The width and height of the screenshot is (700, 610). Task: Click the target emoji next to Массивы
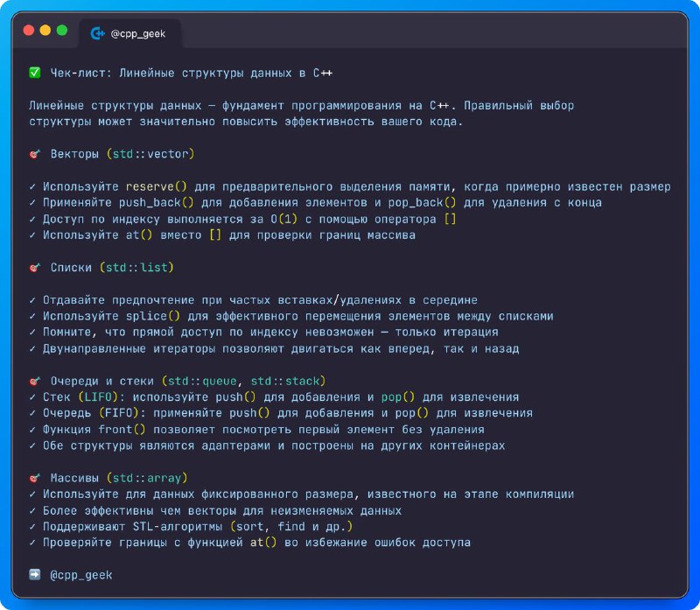coord(34,478)
